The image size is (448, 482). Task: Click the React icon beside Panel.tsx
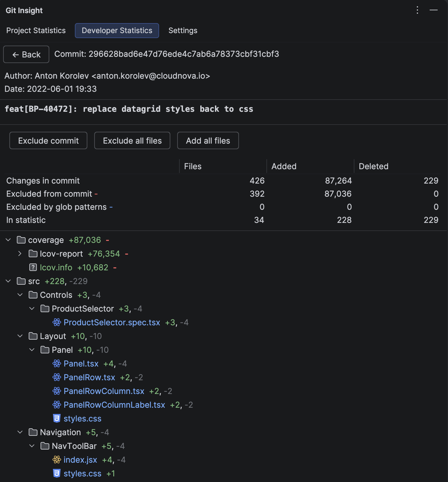tap(57, 363)
